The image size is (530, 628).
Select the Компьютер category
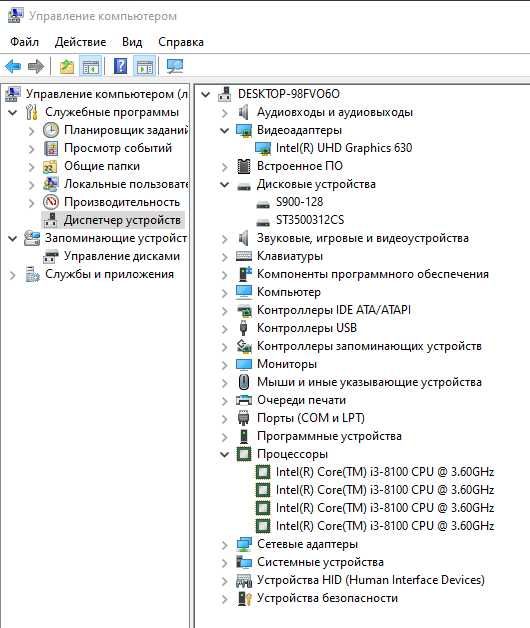coord(289,292)
